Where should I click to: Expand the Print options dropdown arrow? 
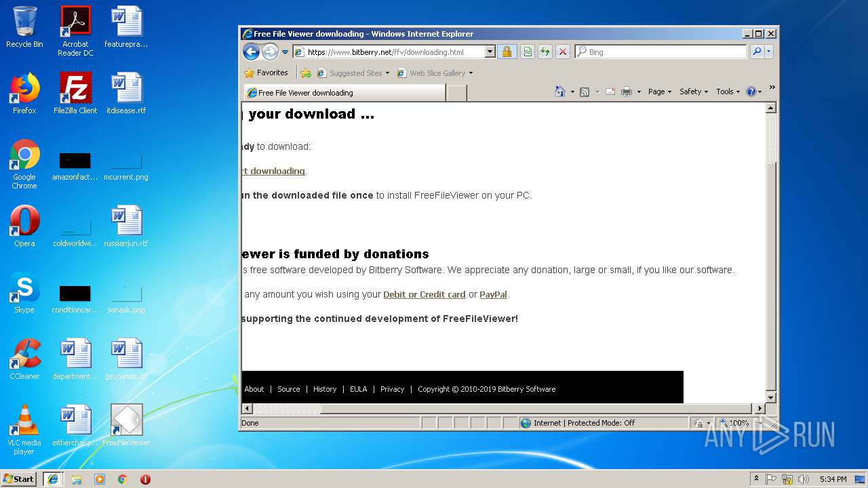639,92
